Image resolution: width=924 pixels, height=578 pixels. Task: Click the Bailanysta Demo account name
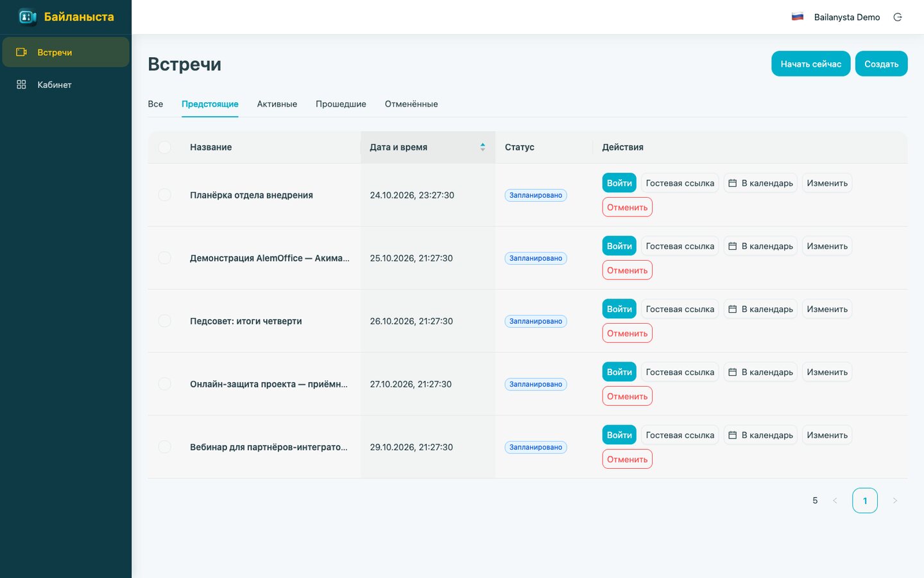click(847, 17)
